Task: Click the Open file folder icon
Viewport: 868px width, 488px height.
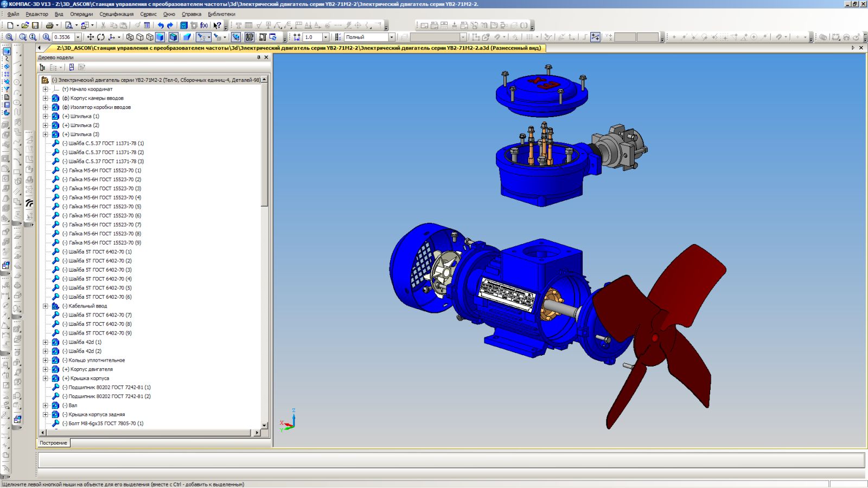Action: (25, 25)
